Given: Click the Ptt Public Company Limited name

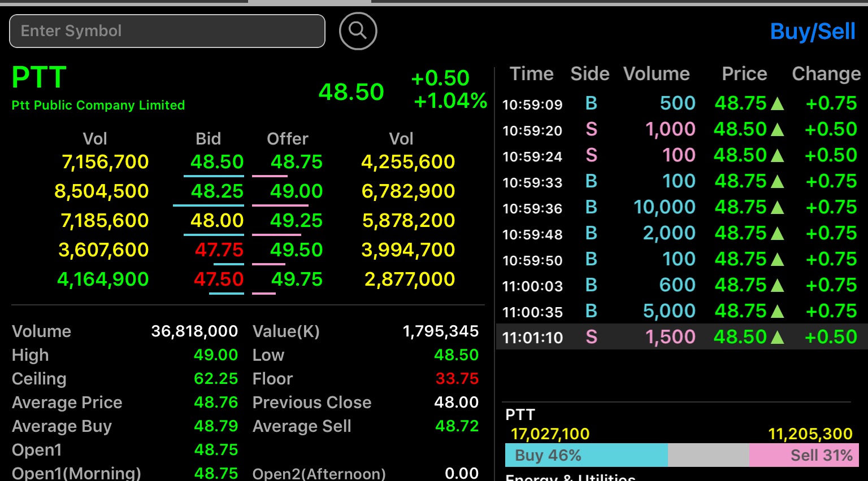Looking at the screenshot, I should [98, 105].
